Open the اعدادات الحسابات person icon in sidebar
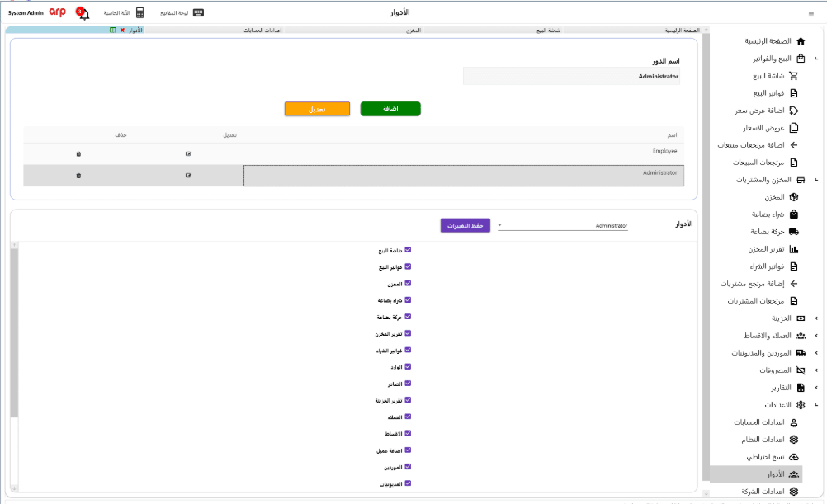The height and width of the screenshot is (504, 827). 794,422
